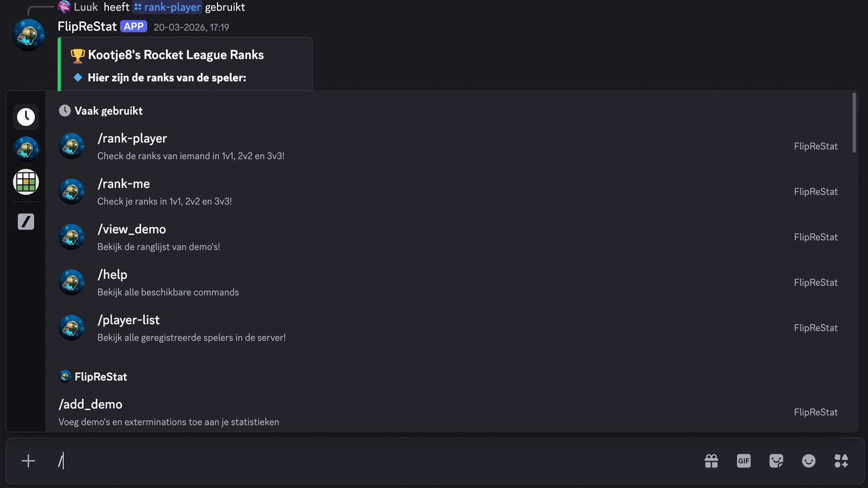
Task: Choose the /rank-player command
Action: pyautogui.click(x=132, y=139)
